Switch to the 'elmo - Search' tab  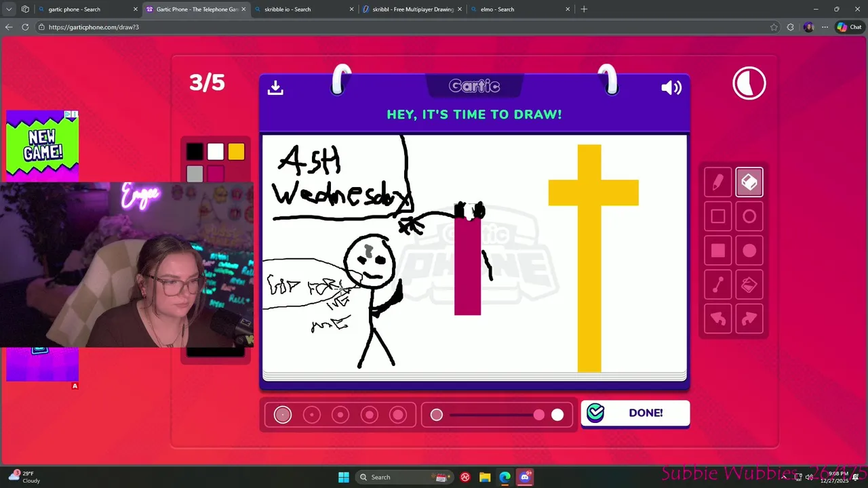(x=519, y=9)
